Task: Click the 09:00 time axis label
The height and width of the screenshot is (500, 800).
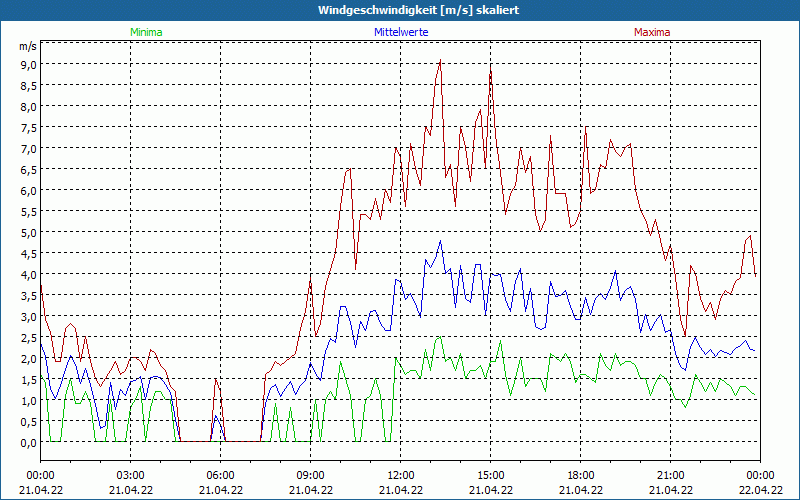Action: point(311,476)
